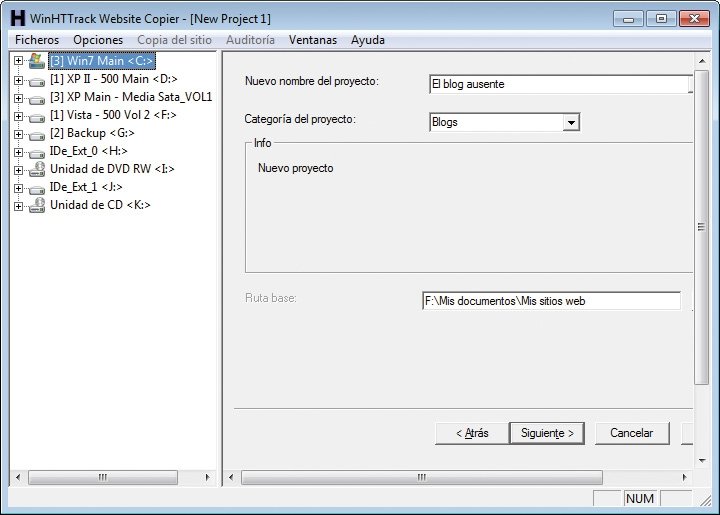This screenshot has width=720, height=515.
Task: Expand the Backup G: tree node
Action: [x=18, y=134]
